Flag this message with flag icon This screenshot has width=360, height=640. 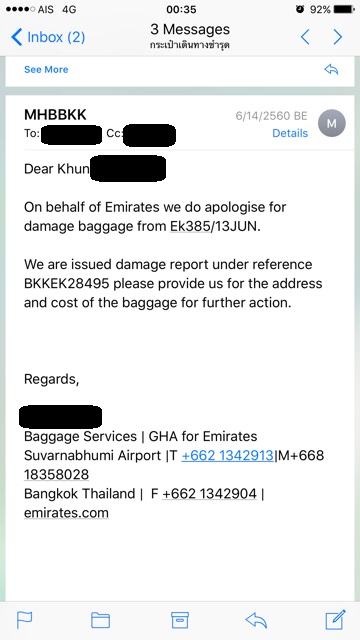(x=24, y=620)
